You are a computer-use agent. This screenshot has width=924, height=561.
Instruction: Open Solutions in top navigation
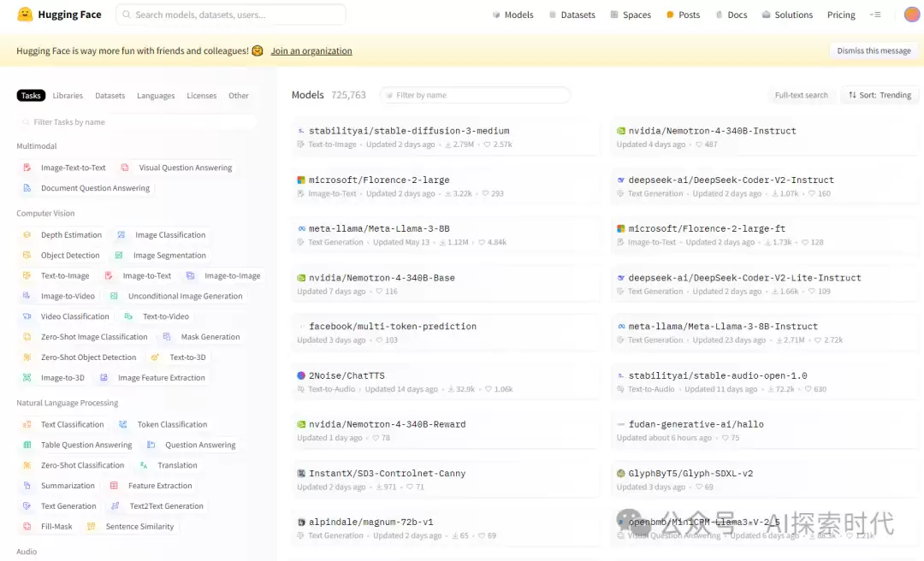pyautogui.click(x=787, y=15)
